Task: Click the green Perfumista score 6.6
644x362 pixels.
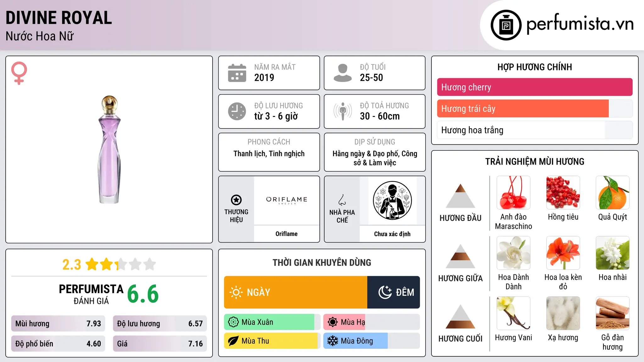Action: (x=143, y=294)
